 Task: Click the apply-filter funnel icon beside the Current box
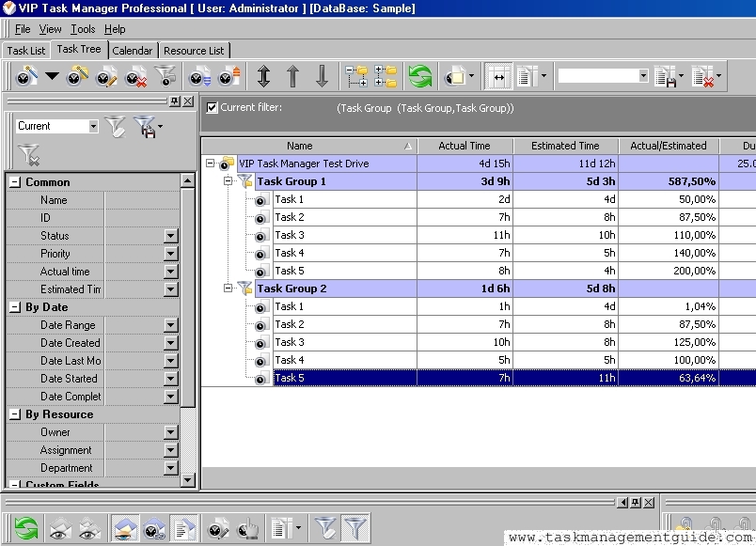[x=116, y=127]
